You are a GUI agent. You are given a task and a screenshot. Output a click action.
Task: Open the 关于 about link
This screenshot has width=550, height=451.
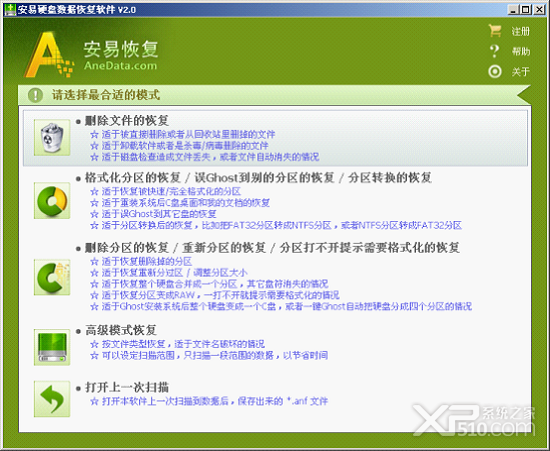(x=521, y=72)
